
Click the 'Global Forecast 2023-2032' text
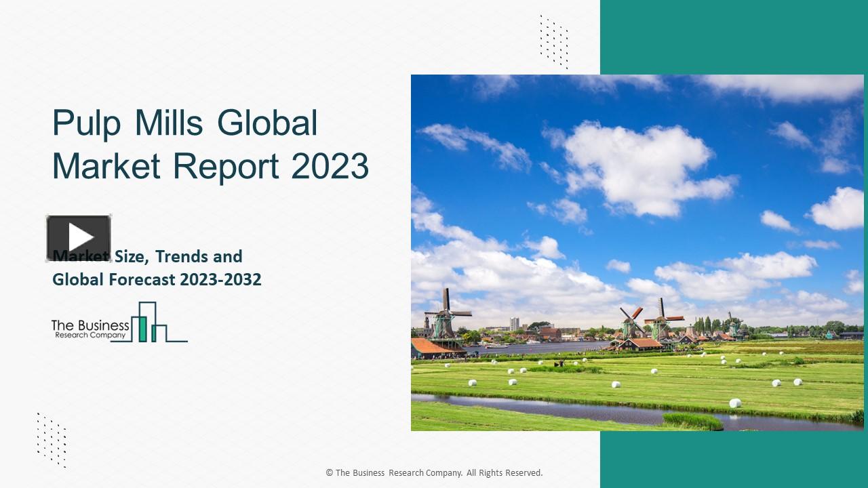[x=157, y=279]
